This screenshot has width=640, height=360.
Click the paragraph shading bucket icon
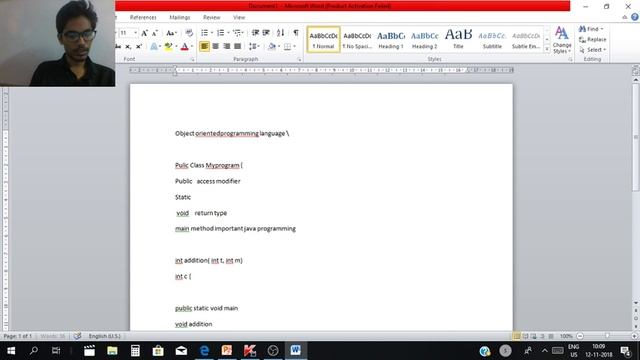tap(272, 47)
